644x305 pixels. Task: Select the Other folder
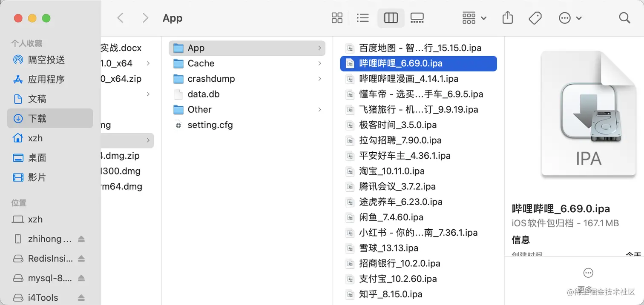pyautogui.click(x=247, y=109)
